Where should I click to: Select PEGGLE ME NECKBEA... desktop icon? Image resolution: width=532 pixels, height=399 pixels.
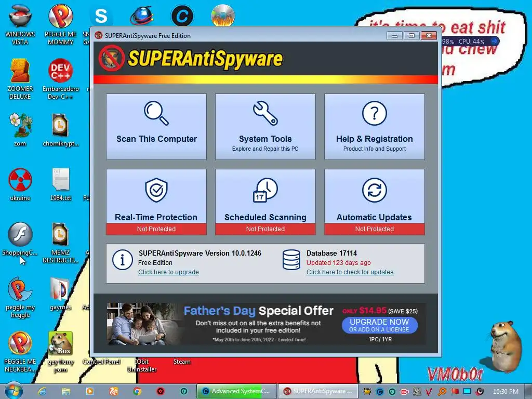pyautogui.click(x=20, y=352)
